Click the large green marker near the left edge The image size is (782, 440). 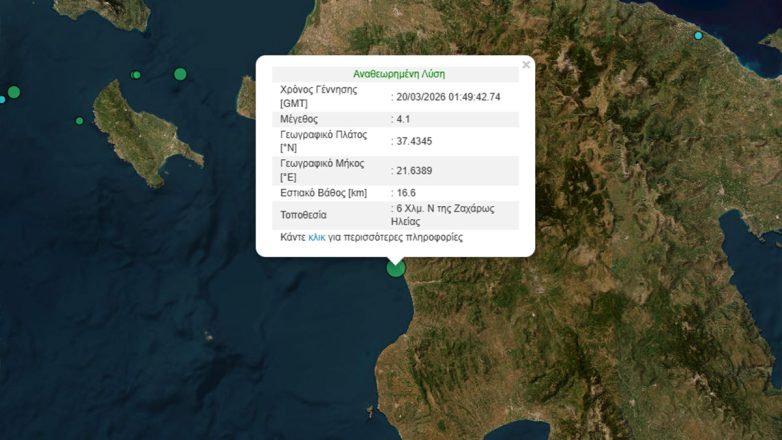pos(14,92)
